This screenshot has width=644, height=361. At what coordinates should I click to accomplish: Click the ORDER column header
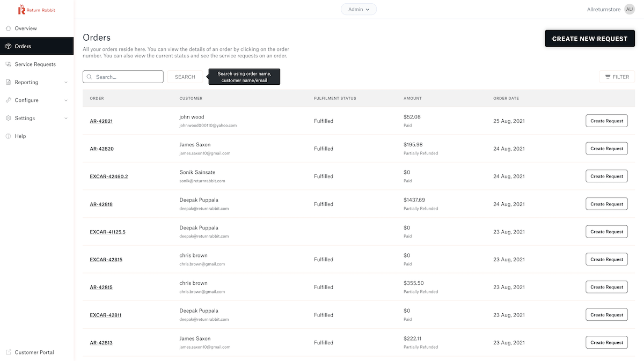97,98
